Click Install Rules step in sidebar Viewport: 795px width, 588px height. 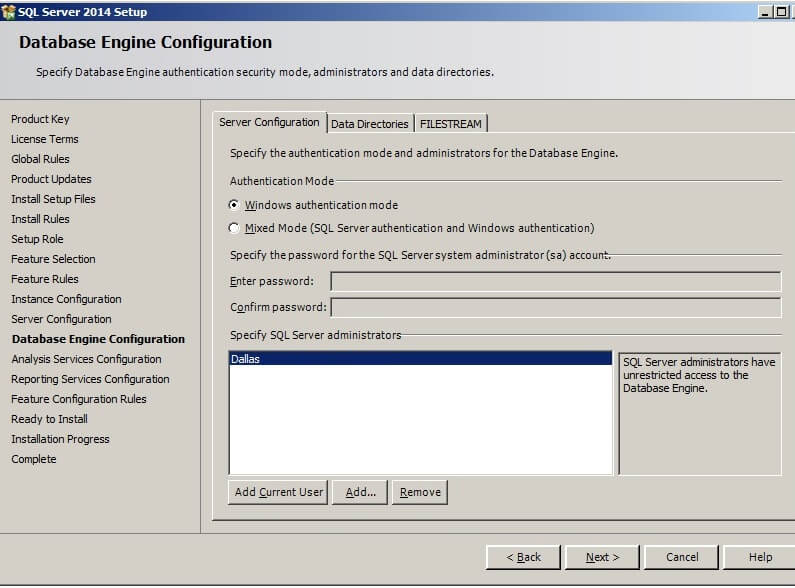[x=40, y=219]
